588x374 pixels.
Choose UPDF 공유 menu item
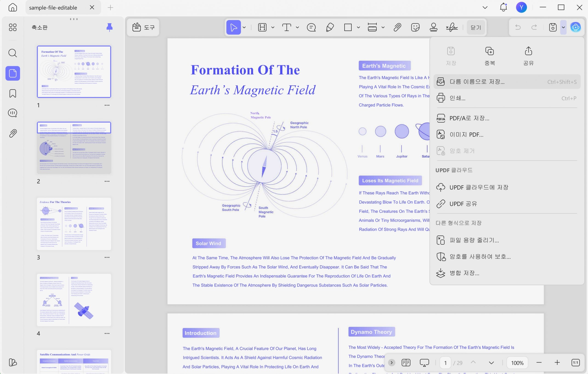(507, 204)
